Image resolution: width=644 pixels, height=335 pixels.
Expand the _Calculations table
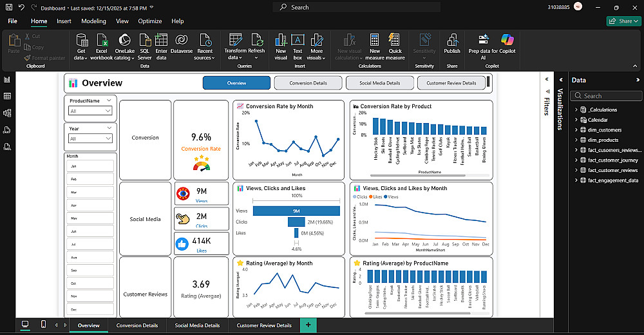coord(576,110)
